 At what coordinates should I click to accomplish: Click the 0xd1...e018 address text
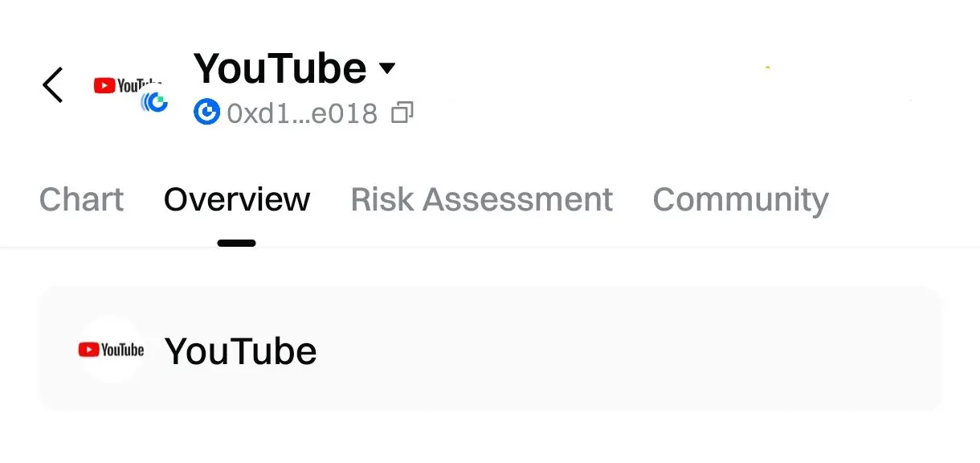302,114
